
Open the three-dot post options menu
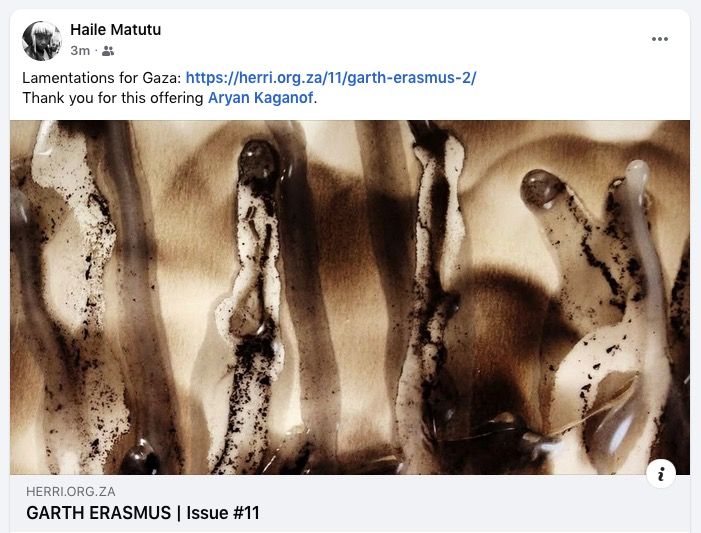coord(659,39)
